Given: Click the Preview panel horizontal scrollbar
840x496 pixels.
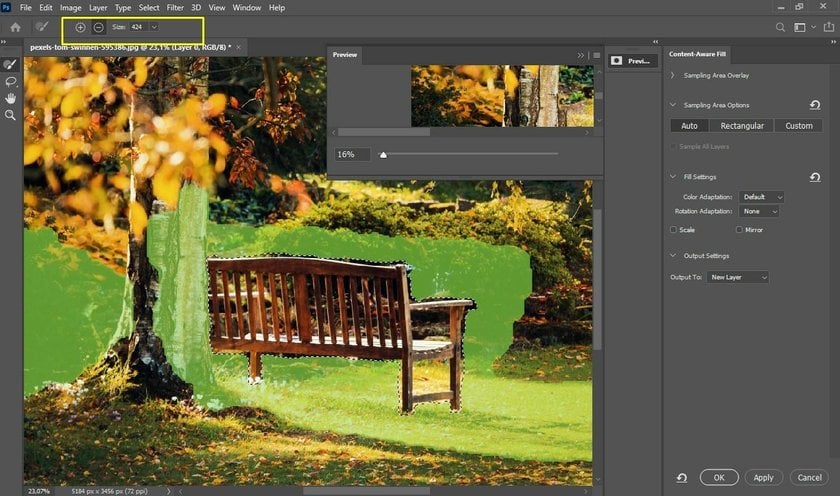Looking at the screenshot, I should pos(384,132).
